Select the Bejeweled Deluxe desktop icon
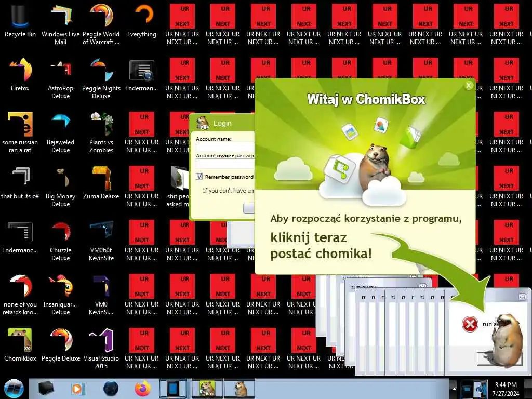 tap(60, 132)
